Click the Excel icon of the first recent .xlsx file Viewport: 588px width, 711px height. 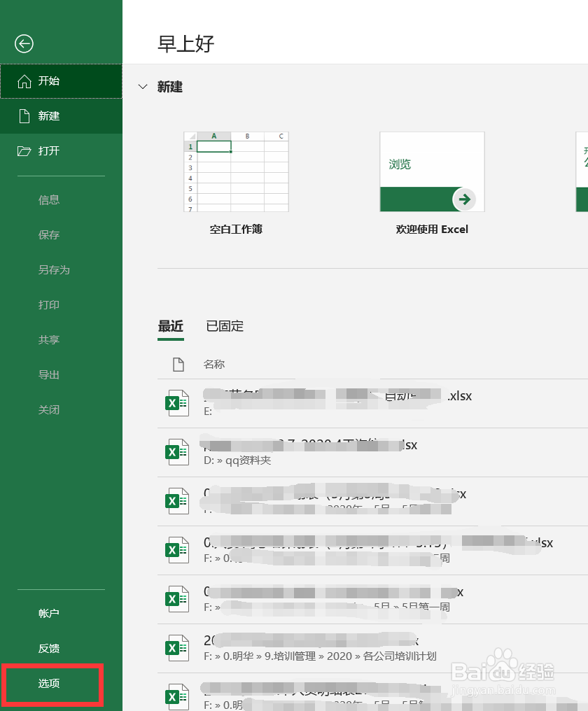coord(177,402)
